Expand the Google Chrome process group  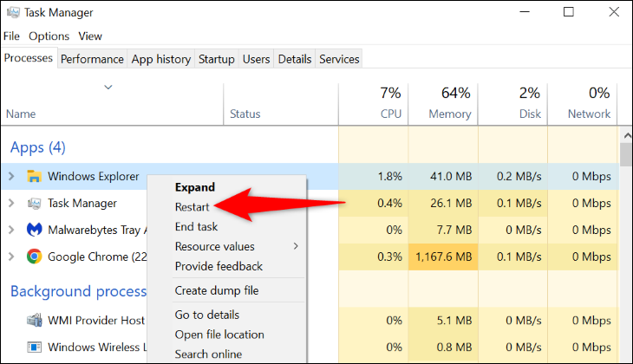pos(11,257)
